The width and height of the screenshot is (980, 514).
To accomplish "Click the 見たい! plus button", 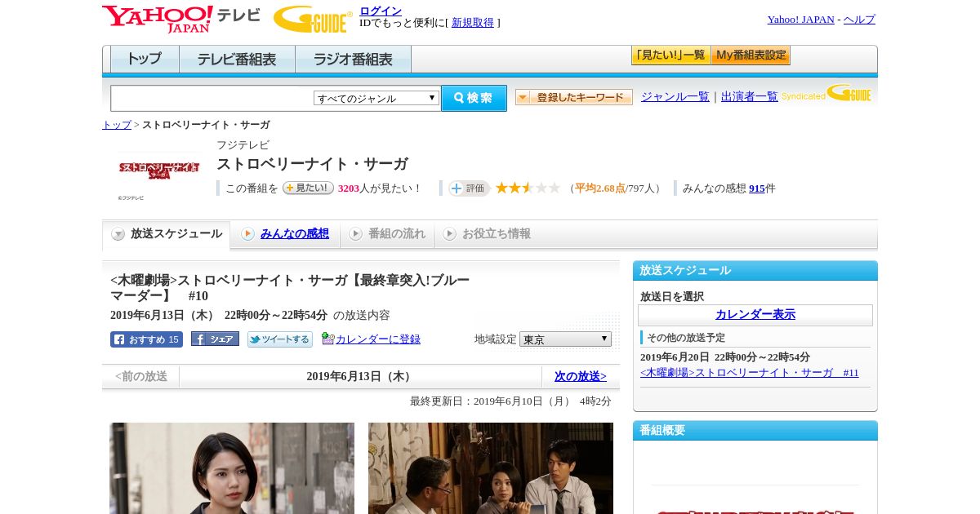I will pyautogui.click(x=308, y=188).
